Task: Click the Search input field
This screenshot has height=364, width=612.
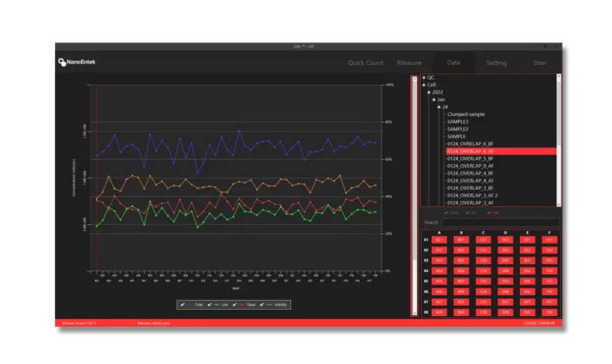Action: [x=501, y=223]
